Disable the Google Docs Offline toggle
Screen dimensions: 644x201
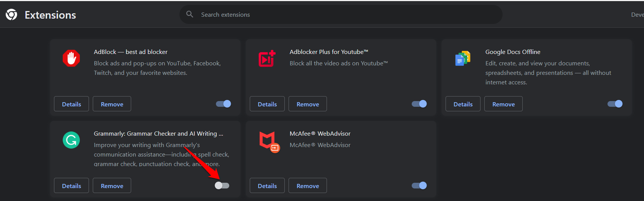coord(615,104)
